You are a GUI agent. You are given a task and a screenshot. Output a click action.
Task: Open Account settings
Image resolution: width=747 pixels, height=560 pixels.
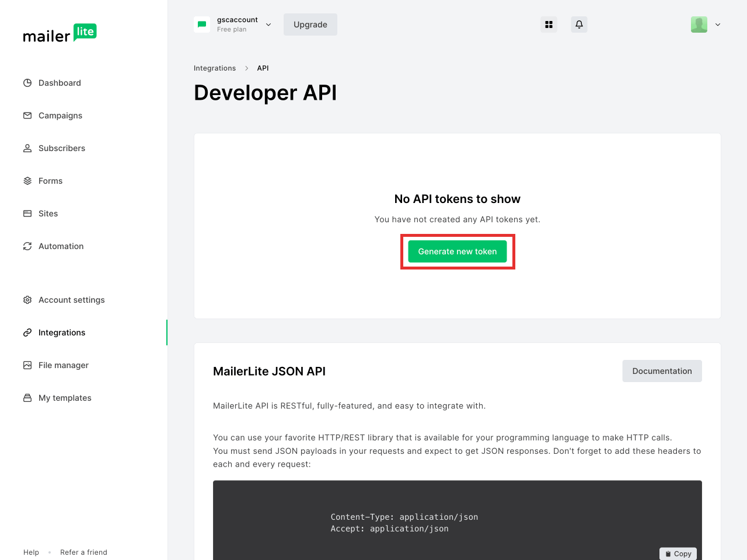pos(72,300)
